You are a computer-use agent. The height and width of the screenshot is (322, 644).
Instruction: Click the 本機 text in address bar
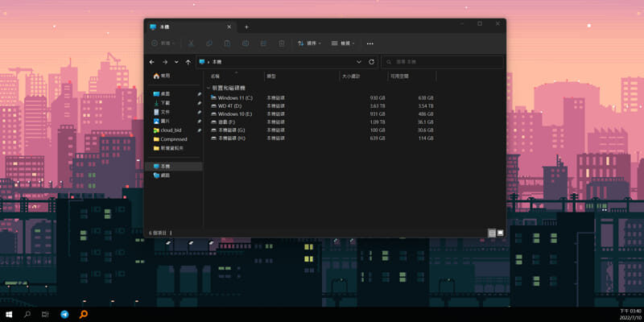pyautogui.click(x=217, y=62)
